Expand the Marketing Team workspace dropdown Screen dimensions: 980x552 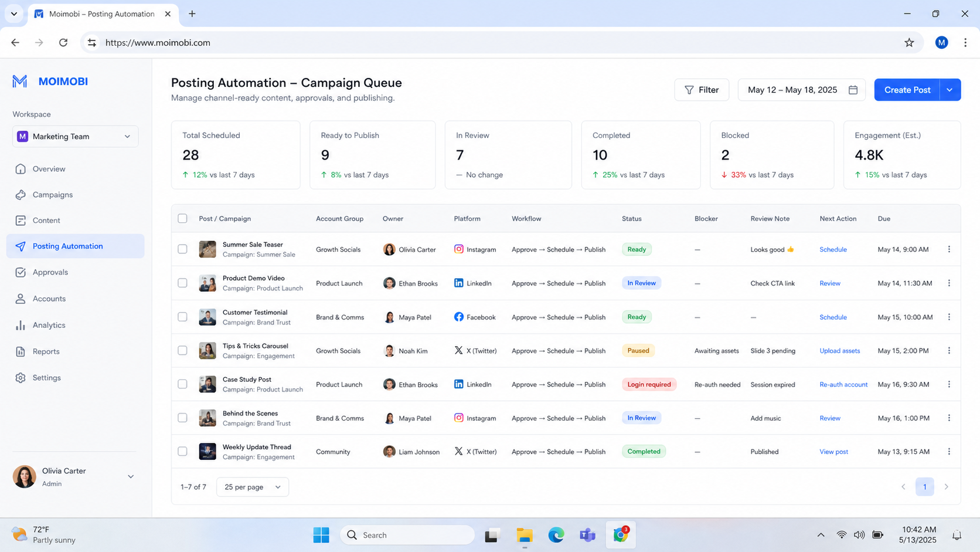tap(75, 137)
